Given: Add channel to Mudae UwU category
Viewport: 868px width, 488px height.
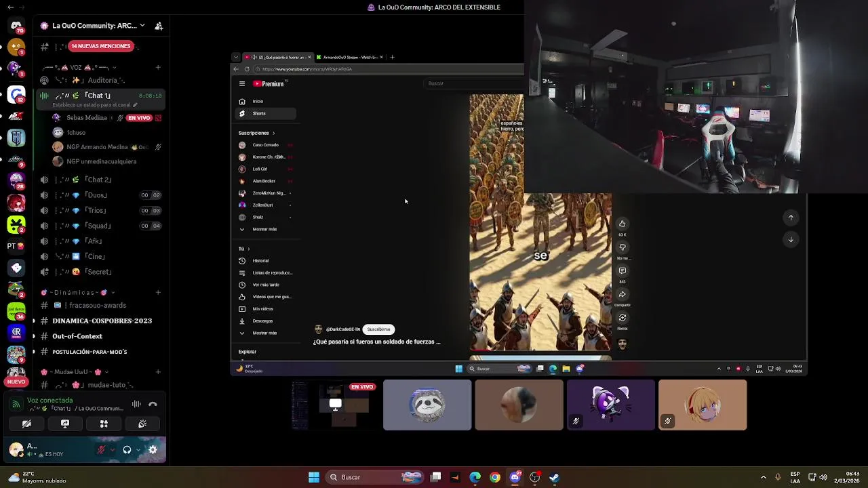Looking at the screenshot, I should pos(158,372).
